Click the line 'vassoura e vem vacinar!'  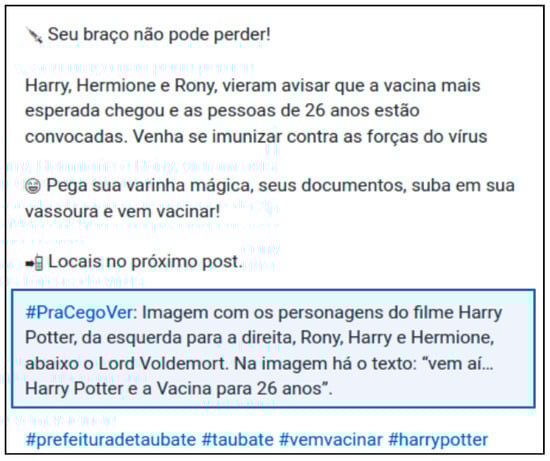(123, 212)
